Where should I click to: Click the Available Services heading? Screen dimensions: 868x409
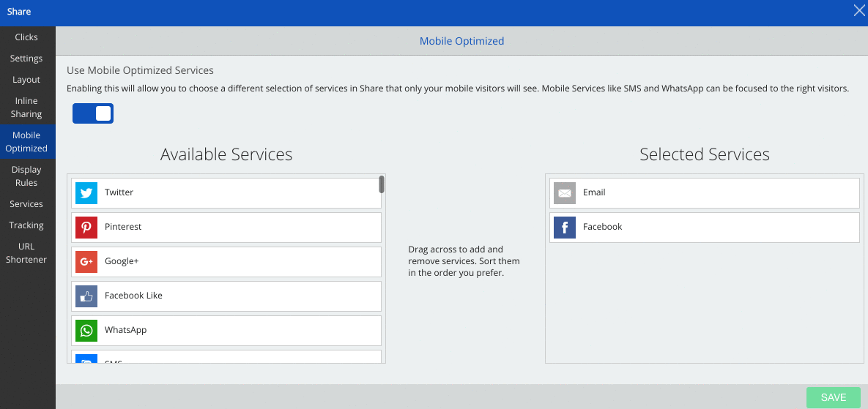click(x=226, y=154)
